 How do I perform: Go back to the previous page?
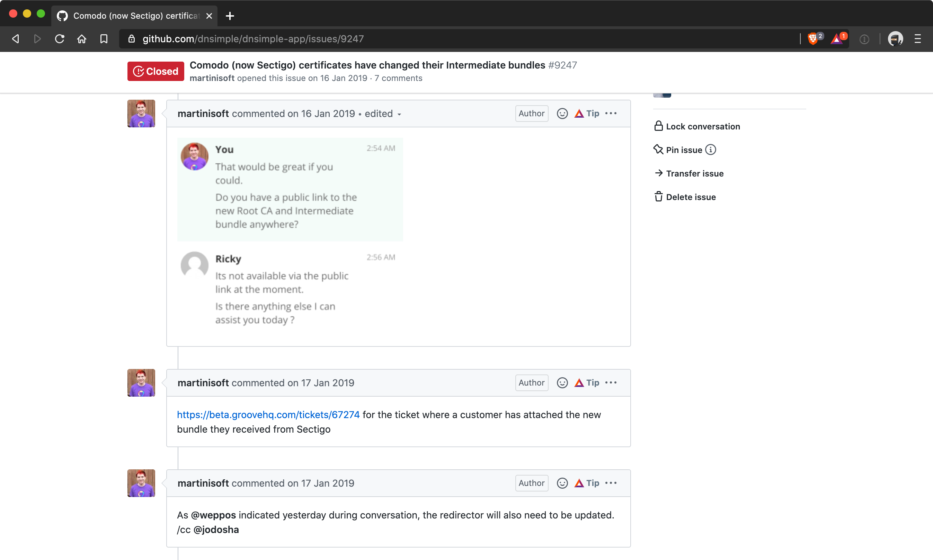coord(16,39)
